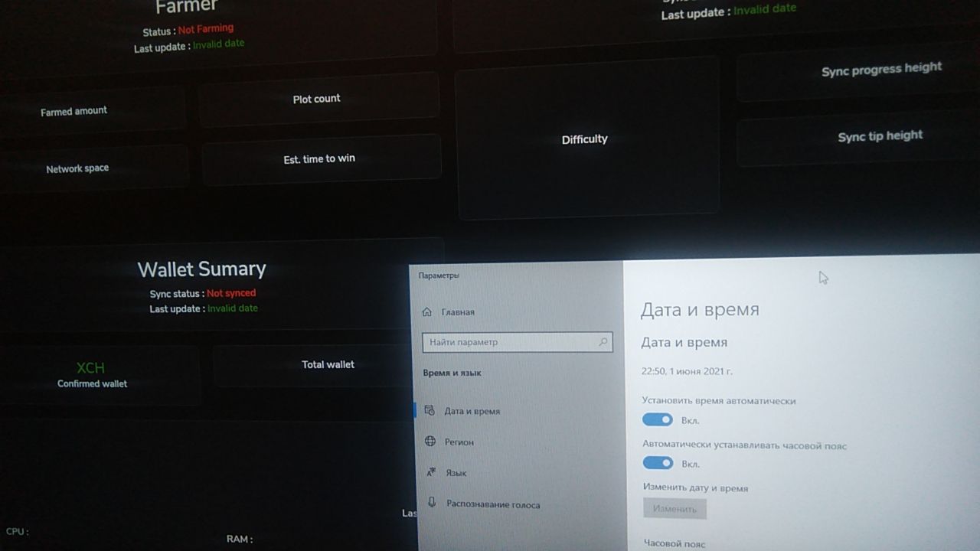Click the Not Farming status text
Screen dimensions: 980x551
(206, 30)
